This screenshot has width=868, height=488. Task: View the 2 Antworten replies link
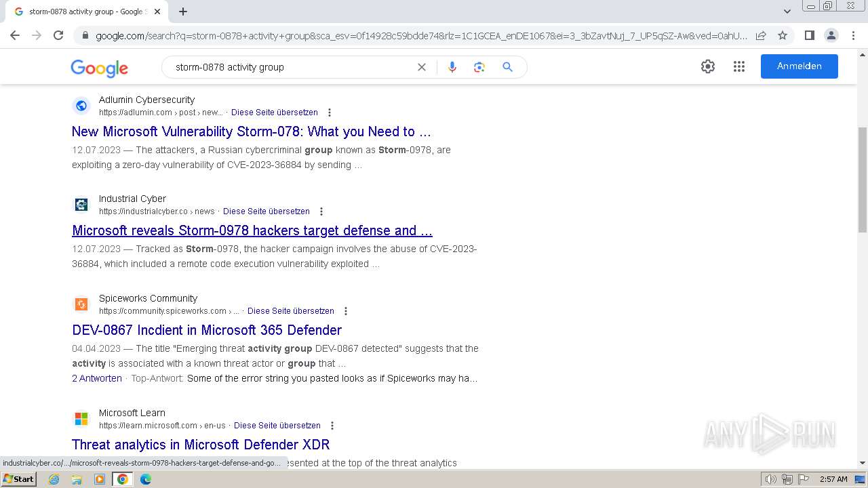pos(97,378)
